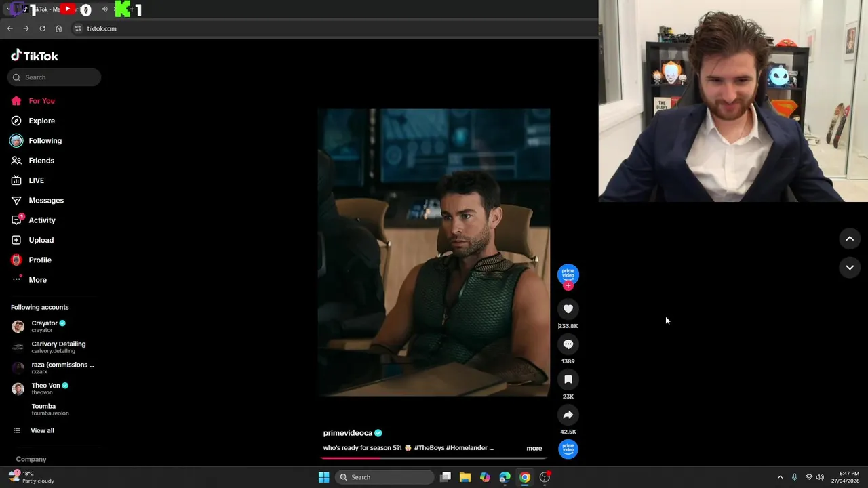
Task: Open File Explorer from the taskbar
Action: point(465,477)
